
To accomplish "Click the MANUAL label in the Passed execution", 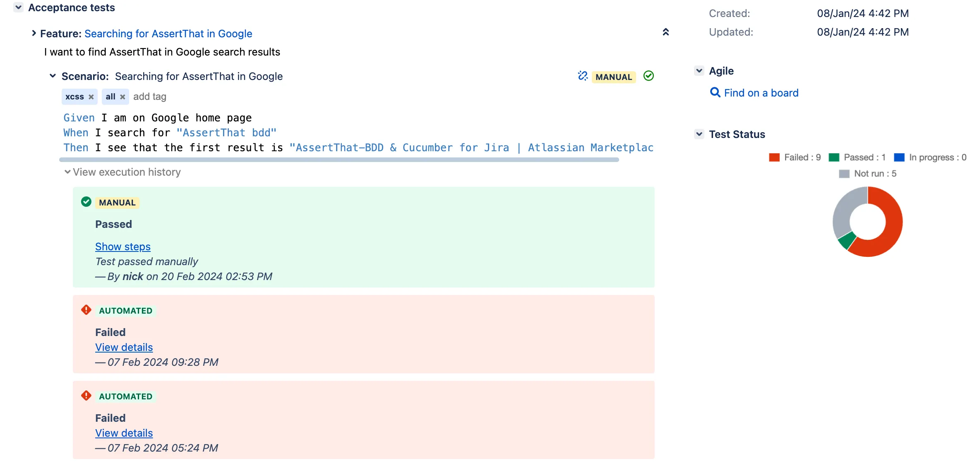I will [x=118, y=203].
